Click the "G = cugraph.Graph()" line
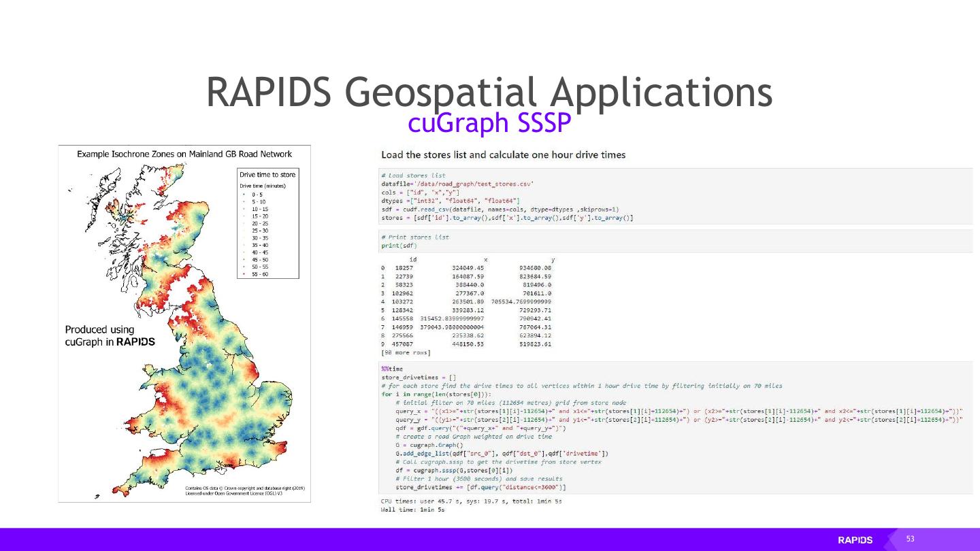980x551 pixels. (x=429, y=445)
